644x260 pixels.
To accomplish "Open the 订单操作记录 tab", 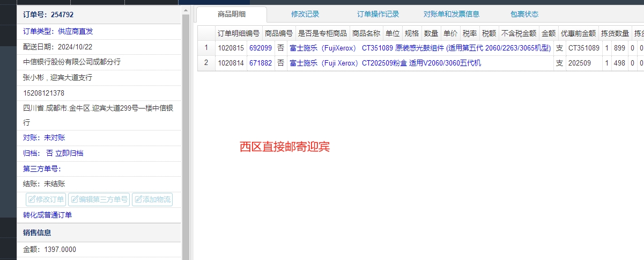I will (378, 14).
